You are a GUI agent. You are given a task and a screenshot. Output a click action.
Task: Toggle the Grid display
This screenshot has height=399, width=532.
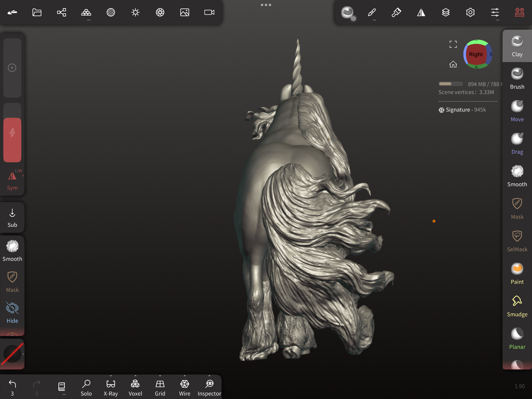pyautogui.click(x=160, y=388)
